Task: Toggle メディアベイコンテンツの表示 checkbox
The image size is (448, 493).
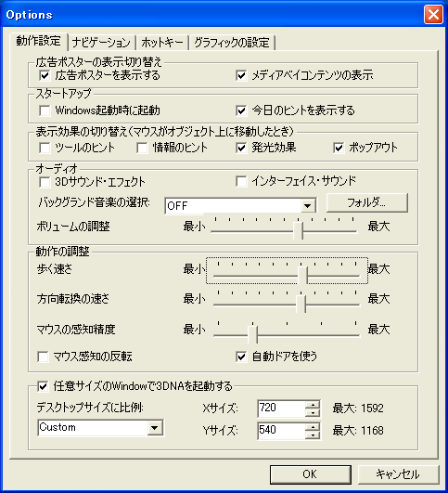Action: [241, 75]
